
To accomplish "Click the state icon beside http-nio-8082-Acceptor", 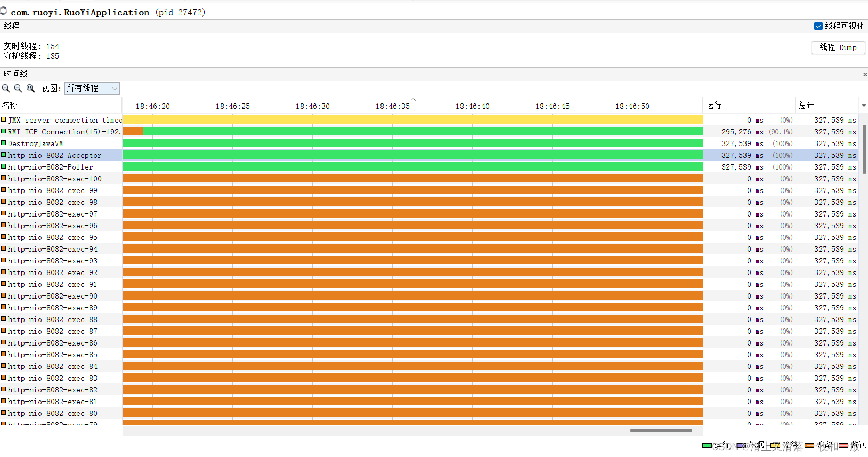I will (4, 155).
